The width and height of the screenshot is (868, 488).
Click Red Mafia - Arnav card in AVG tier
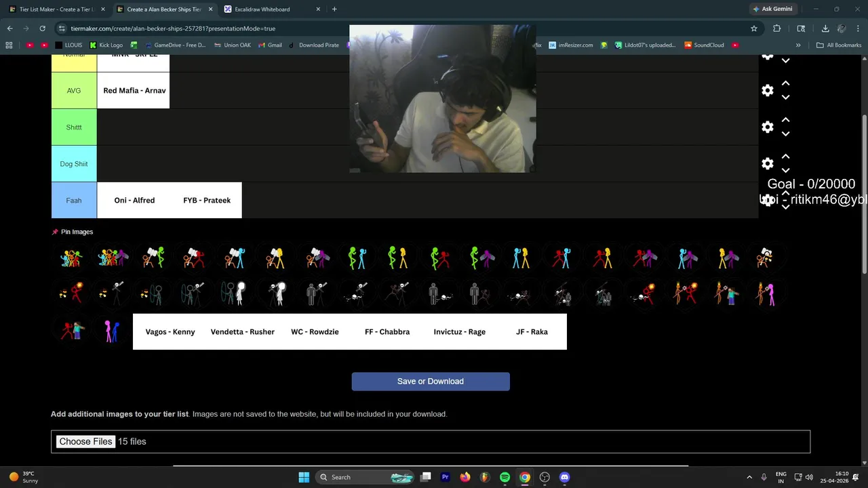134,91
